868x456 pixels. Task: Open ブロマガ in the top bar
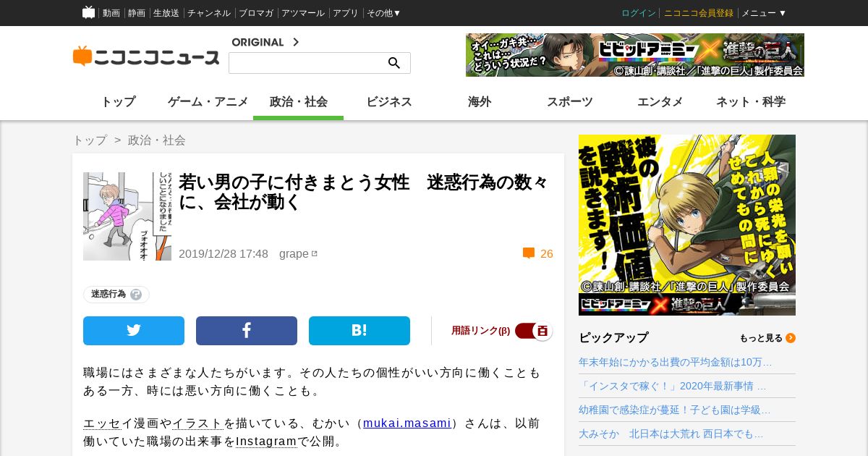(x=256, y=13)
